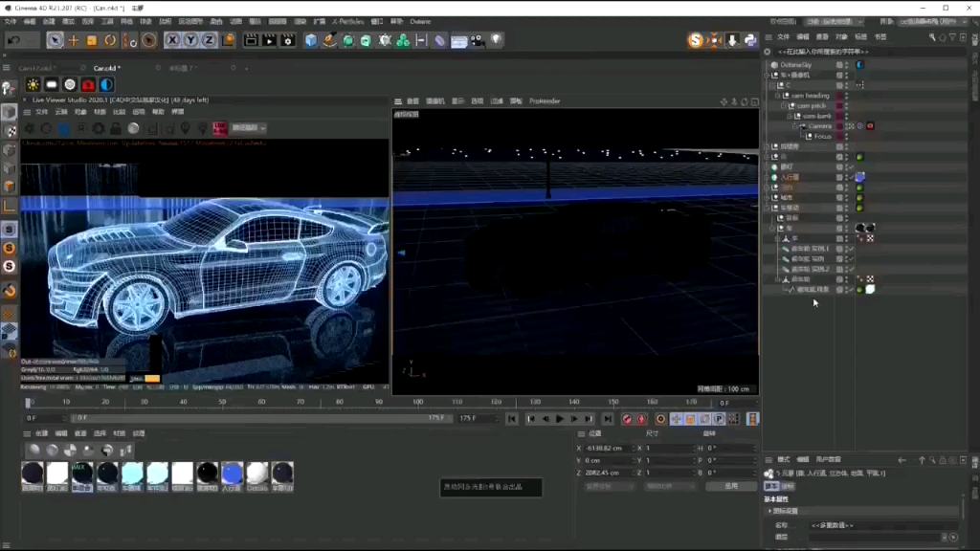This screenshot has height=551, width=980.
Task: Click the Octane sun daylight icon
Action: coord(33,85)
